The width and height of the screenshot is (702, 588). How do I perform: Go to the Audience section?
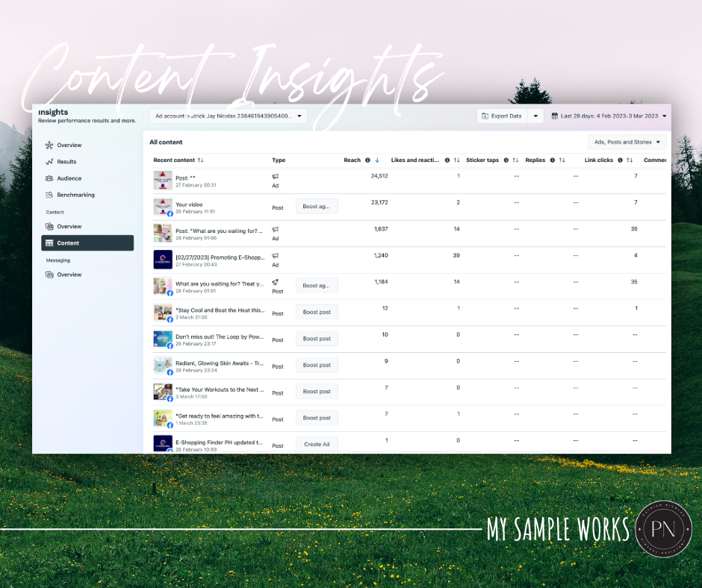click(69, 178)
